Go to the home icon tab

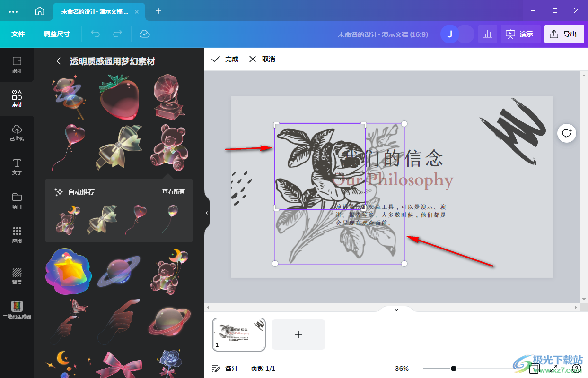pyautogui.click(x=40, y=11)
